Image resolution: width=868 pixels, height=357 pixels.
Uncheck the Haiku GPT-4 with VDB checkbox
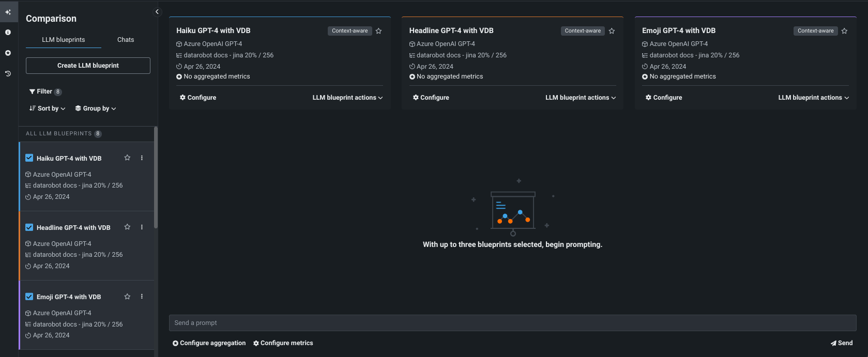tap(29, 158)
